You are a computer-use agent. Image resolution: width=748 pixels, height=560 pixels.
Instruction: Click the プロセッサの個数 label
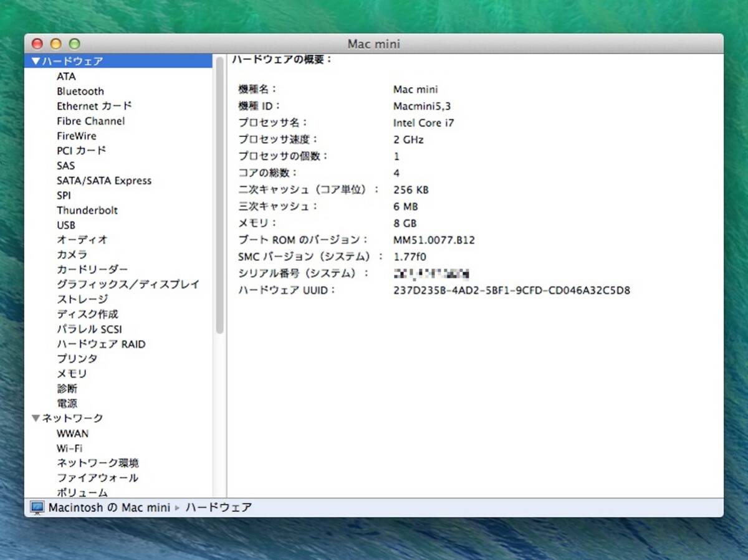point(283,156)
